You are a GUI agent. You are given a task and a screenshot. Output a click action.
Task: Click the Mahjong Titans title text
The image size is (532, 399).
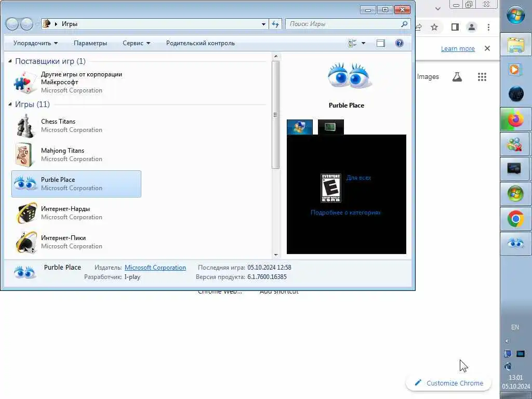(x=62, y=150)
